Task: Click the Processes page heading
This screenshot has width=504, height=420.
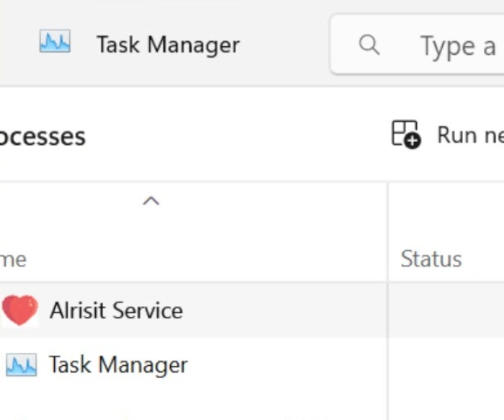Action: click(x=42, y=136)
